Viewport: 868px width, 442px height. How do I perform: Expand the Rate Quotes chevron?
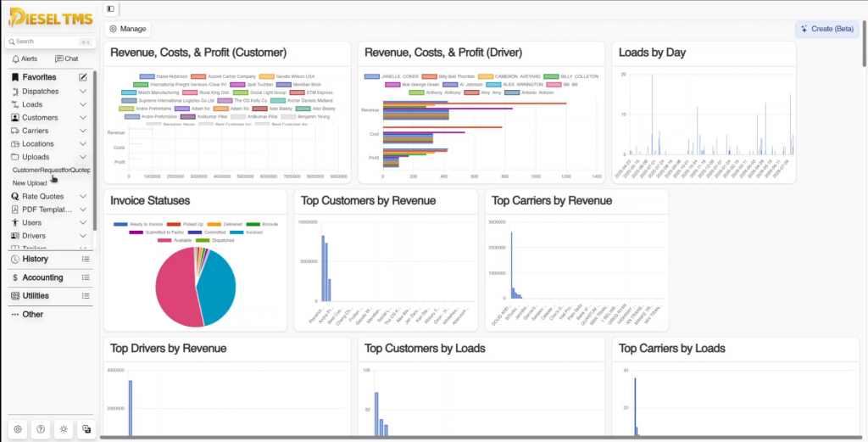click(x=82, y=196)
